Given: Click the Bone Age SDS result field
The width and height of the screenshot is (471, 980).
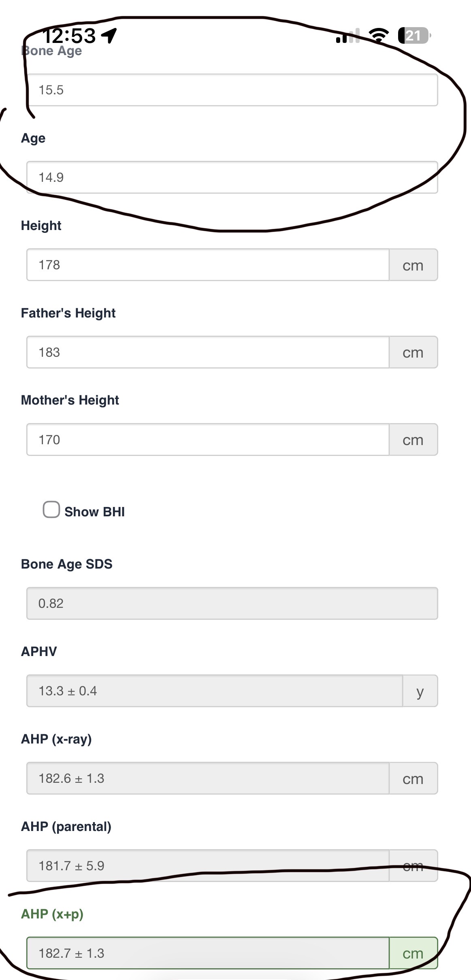Looking at the screenshot, I should pos(232,603).
